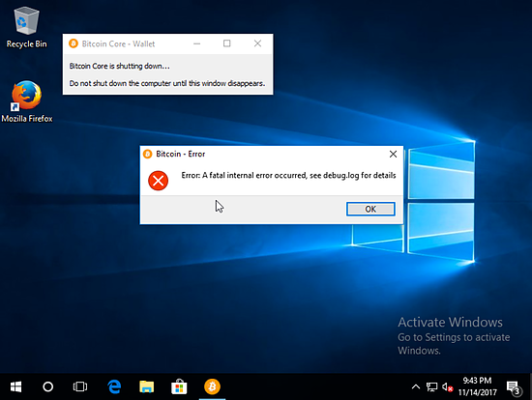Maximize the Bitcoin Core - Wallet window

pyautogui.click(x=226, y=43)
